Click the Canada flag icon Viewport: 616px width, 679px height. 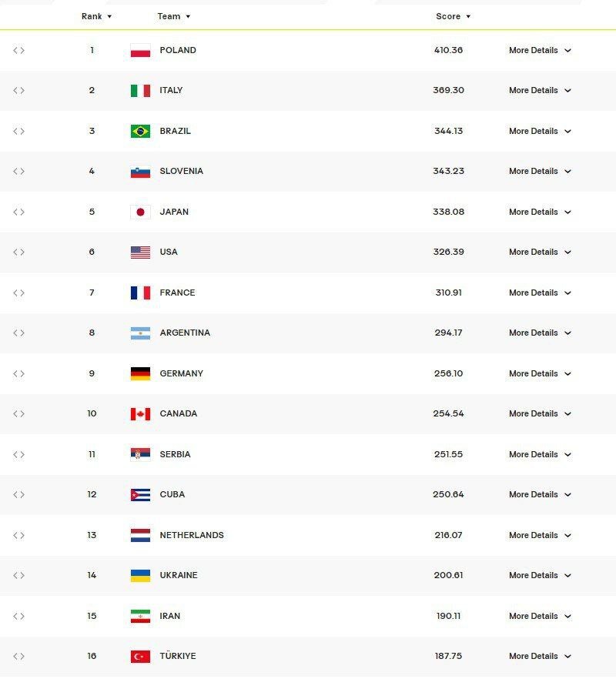(140, 414)
